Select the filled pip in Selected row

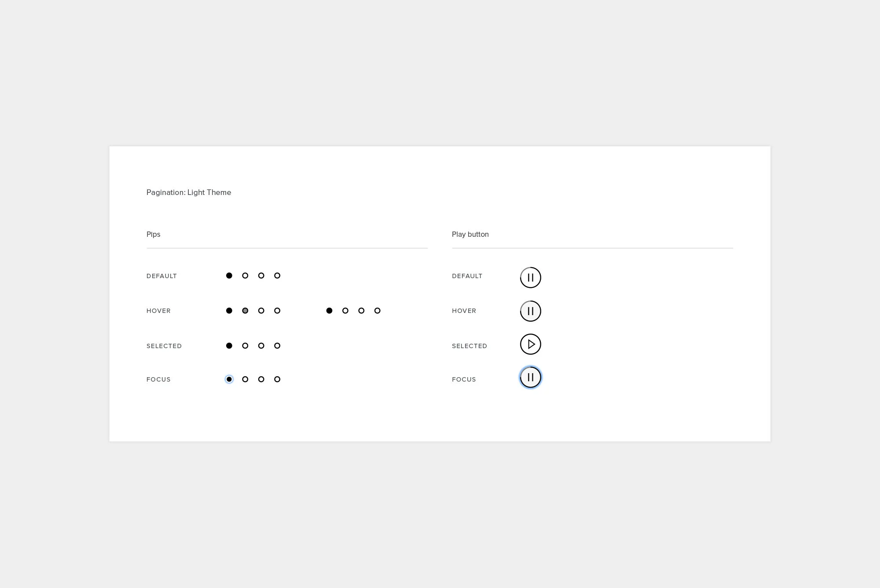coord(229,345)
